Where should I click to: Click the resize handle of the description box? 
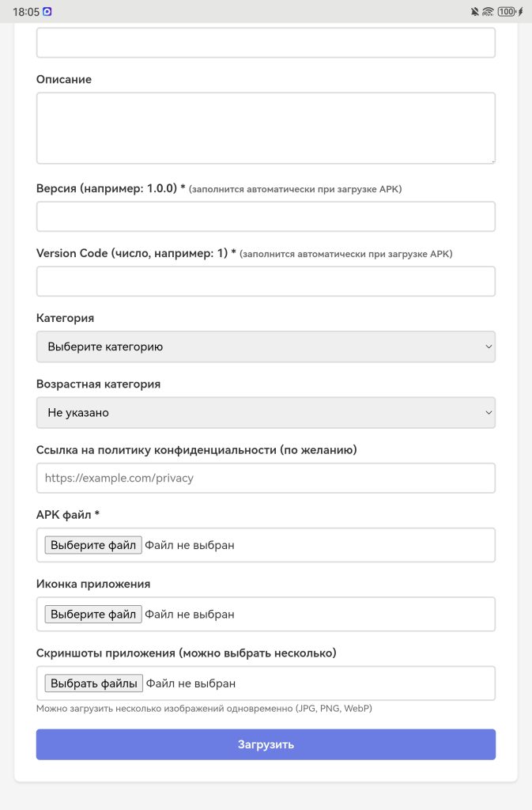[x=492, y=160]
